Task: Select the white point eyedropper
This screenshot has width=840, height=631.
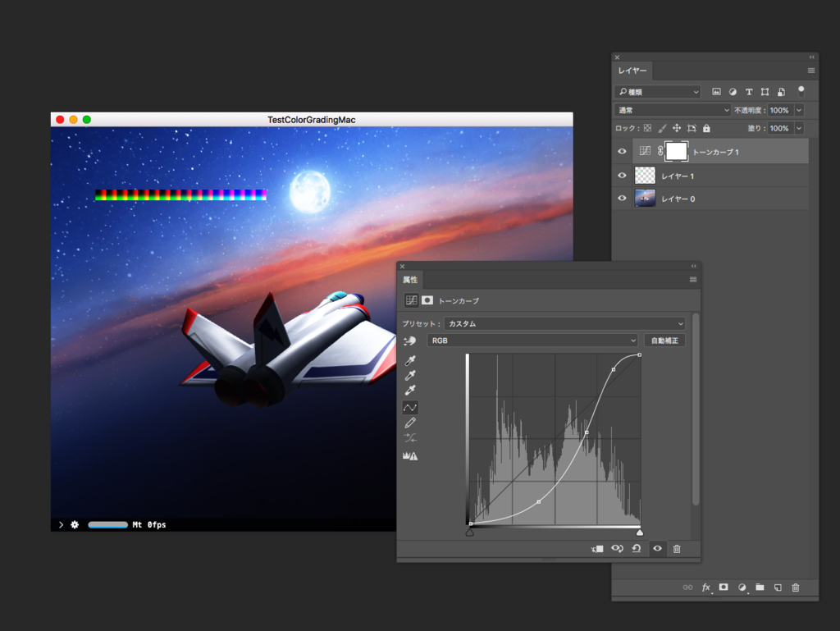Action: [x=410, y=390]
